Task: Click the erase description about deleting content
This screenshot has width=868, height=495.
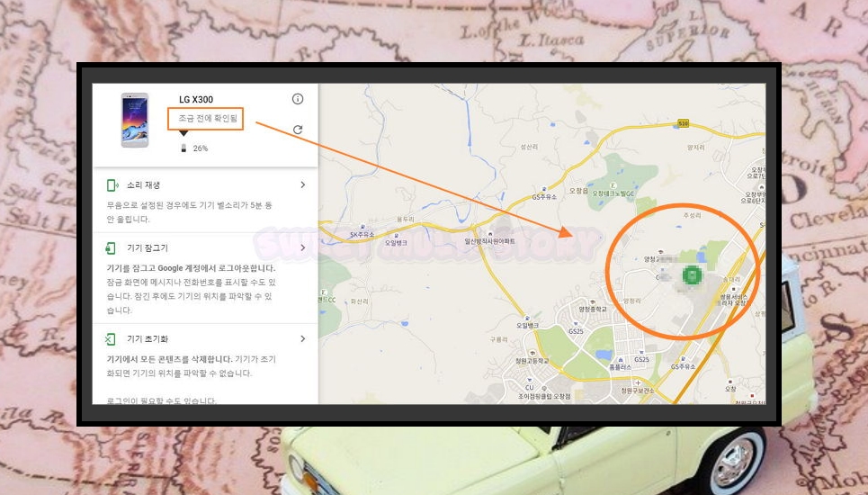Action: [x=191, y=366]
